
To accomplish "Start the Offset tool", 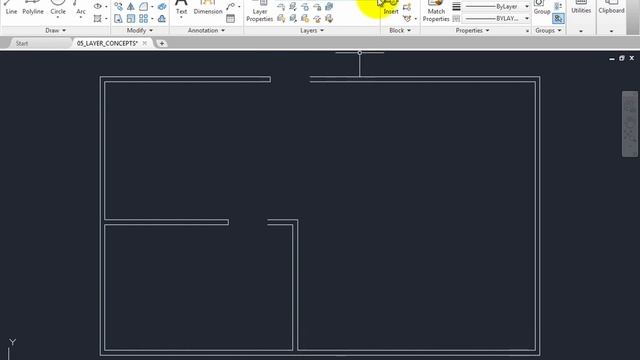I will pos(162,18).
